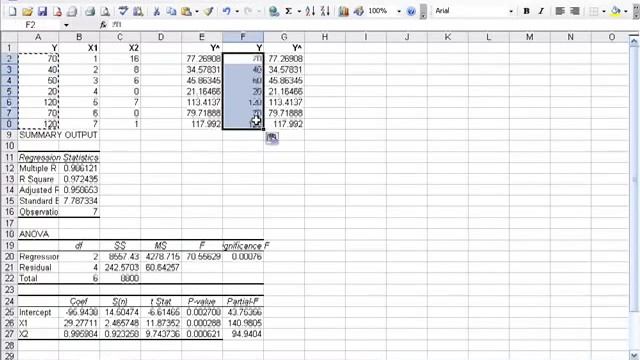Select the Standard Error value 7.787334
This screenshot has height=360, width=640.
(79, 201)
